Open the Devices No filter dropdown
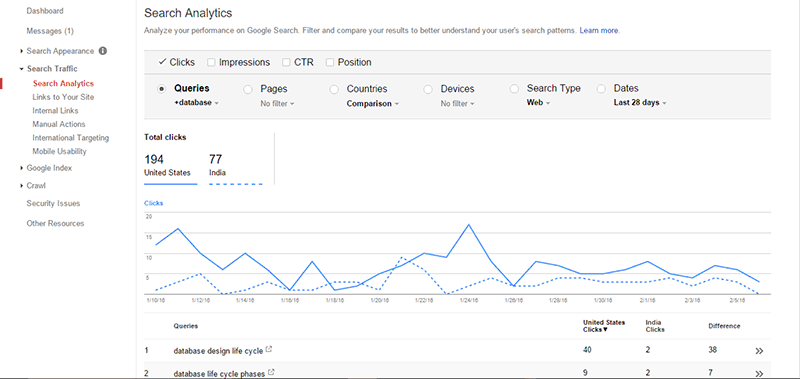800x379 pixels. click(458, 104)
